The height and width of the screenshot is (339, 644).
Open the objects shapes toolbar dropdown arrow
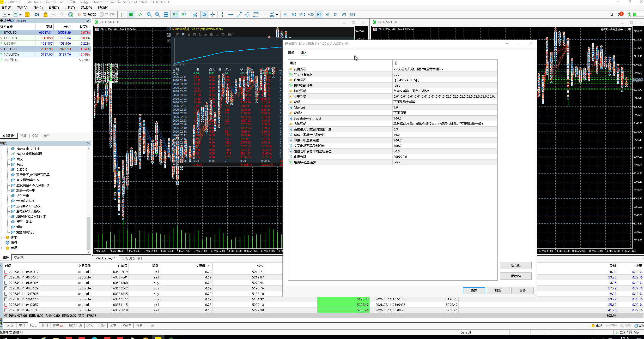coord(277,15)
